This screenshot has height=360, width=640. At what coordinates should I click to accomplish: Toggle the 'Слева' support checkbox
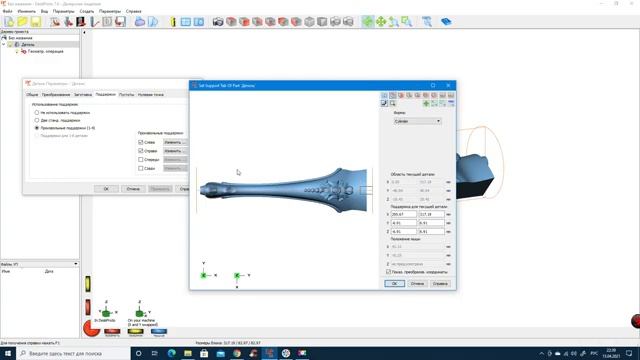[x=141, y=142]
